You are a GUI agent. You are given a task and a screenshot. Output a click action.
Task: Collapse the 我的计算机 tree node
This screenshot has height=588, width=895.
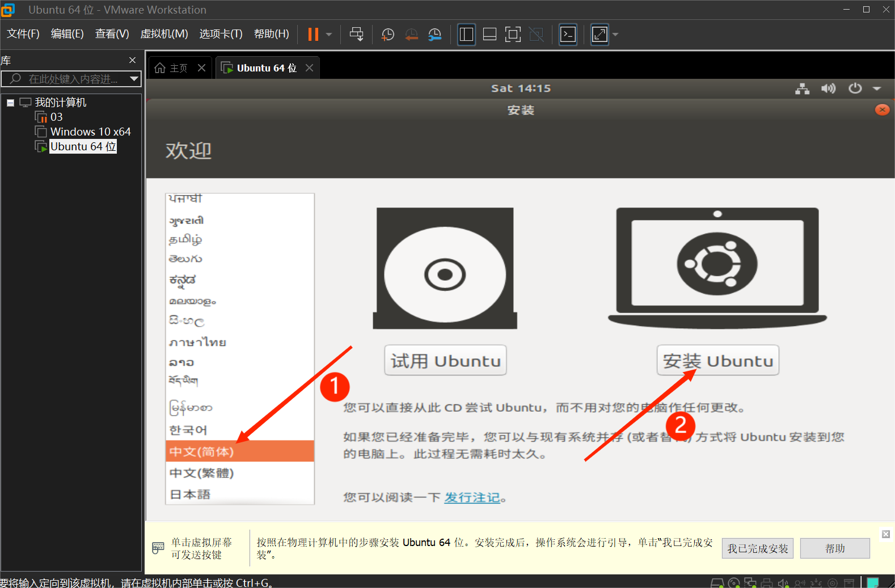pyautogui.click(x=10, y=103)
